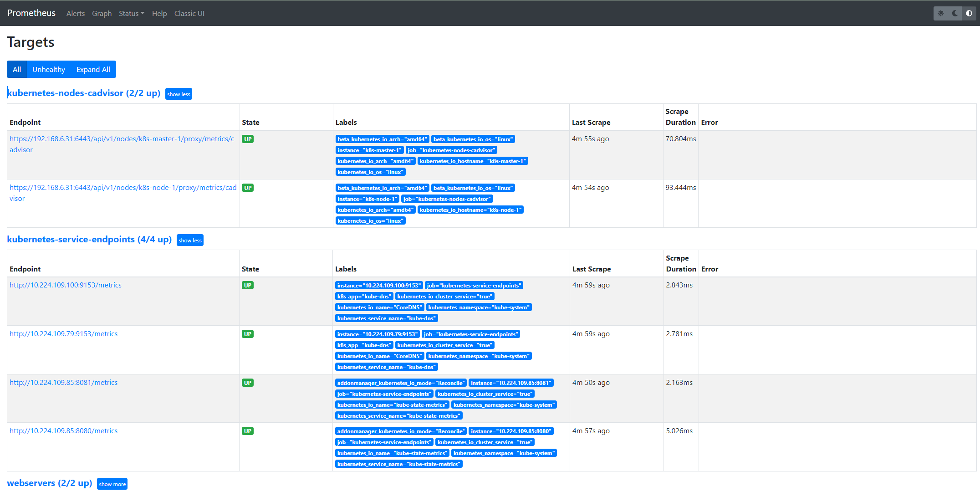Expand webservers targets with show more

(x=112, y=484)
